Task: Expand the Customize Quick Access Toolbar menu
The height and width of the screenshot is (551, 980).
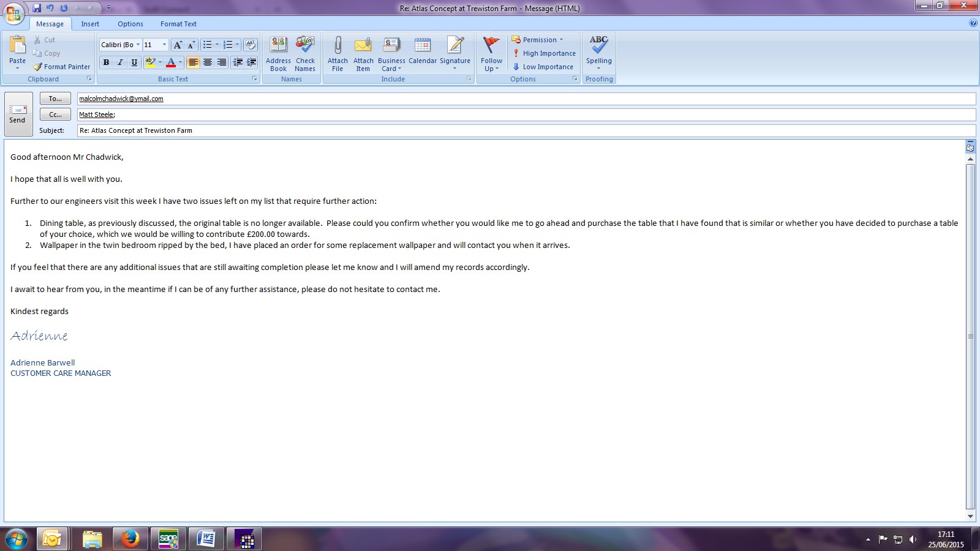Action: point(108,8)
